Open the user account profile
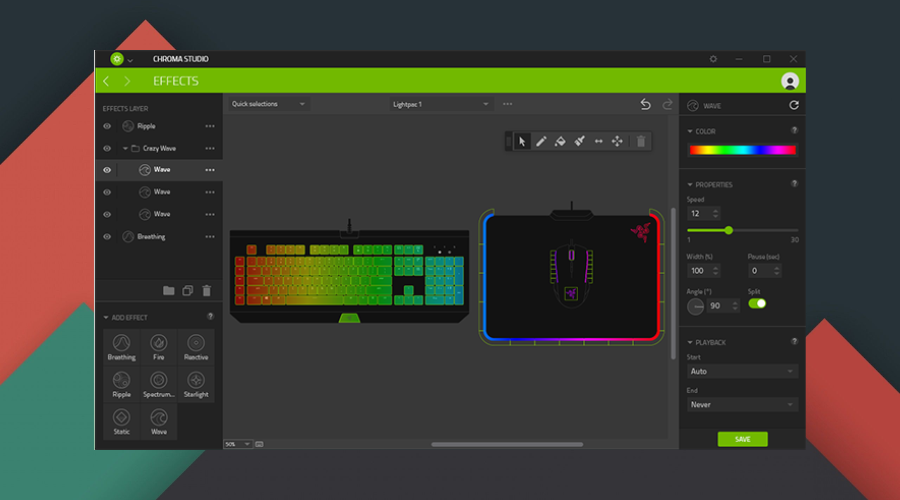Screen dimensions: 900x500 click(x=790, y=81)
